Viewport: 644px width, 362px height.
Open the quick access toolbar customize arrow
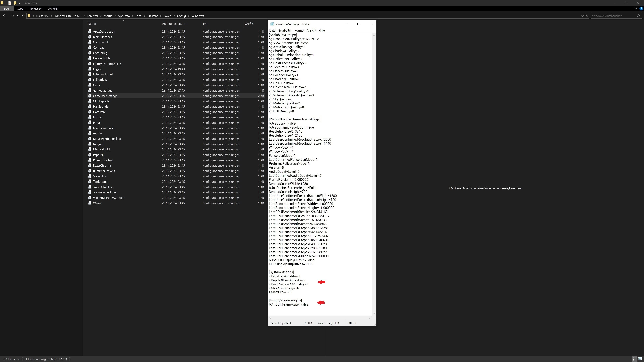pyautogui.click(x=20, y=3)
